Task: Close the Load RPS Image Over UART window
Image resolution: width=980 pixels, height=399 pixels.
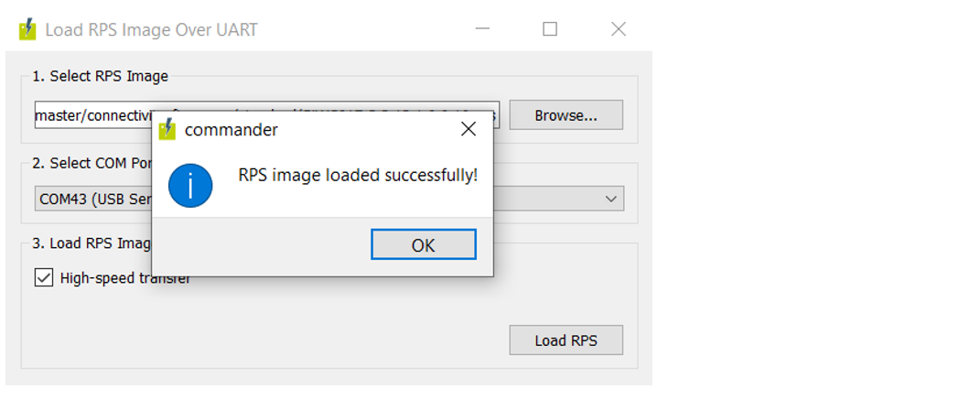Action: click(x=619, y=29)
